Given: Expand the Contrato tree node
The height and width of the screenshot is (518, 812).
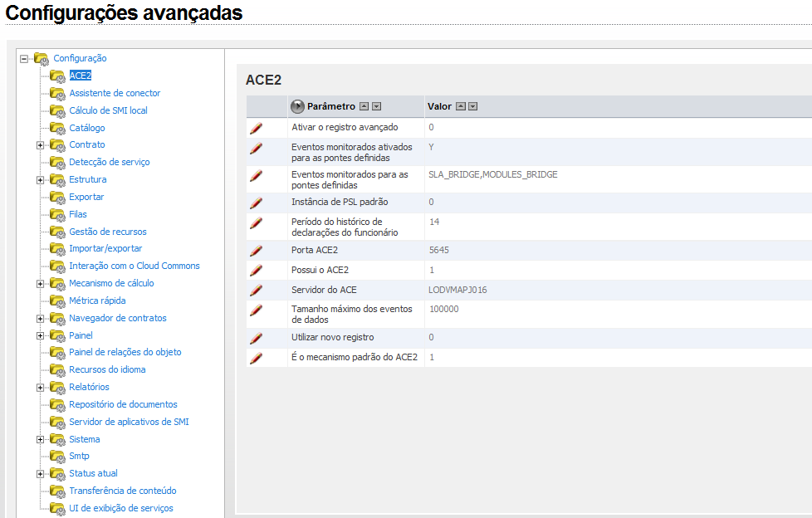Looking at the screenshot, I should point(40,145).
